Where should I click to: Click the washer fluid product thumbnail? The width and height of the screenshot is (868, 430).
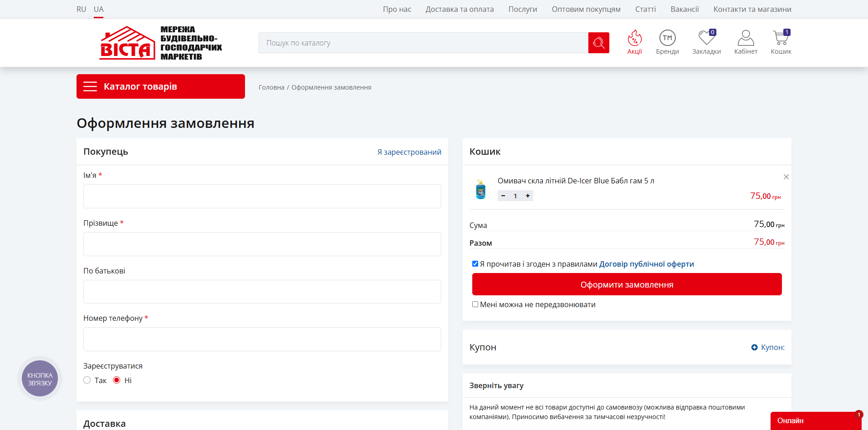coord(480,189)
